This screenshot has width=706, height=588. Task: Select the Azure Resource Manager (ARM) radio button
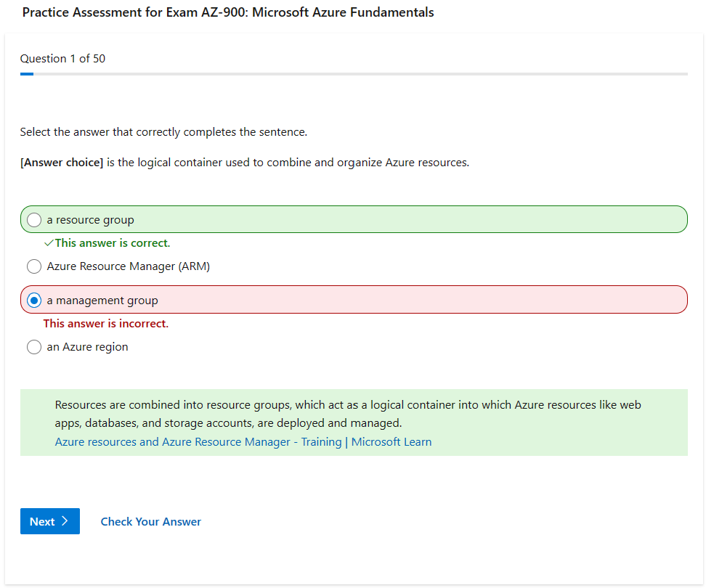click(x=34, y=266)
